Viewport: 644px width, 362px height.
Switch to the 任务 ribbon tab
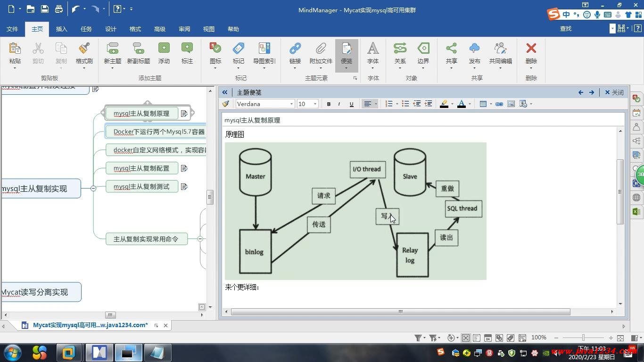click(x=86, y=29)
